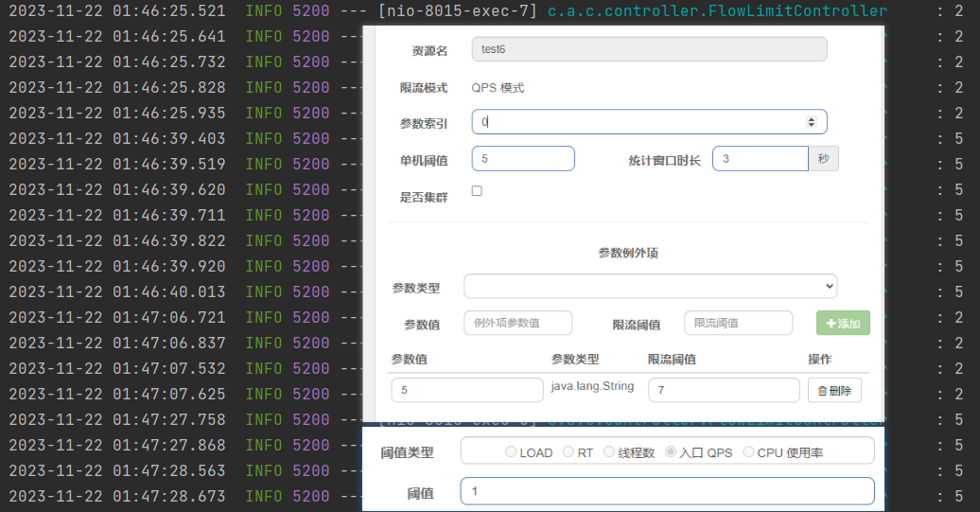This screenshot has height=512, width=980.
Task: Choose the 线程数 radio option
Action: 609,452
